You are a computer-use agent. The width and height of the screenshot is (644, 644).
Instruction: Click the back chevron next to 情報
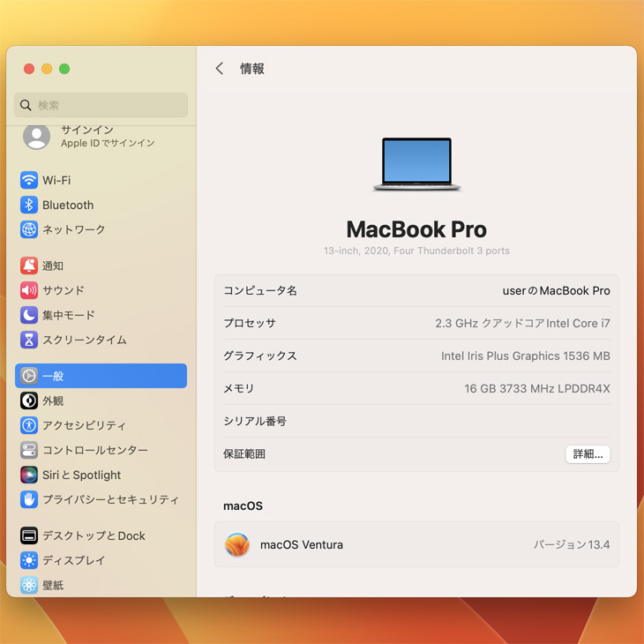point(220,69)
